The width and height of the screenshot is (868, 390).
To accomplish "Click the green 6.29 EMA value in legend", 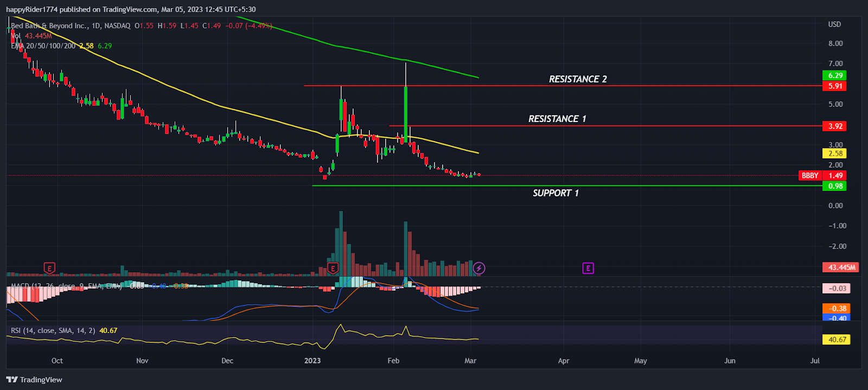I will tap(105, 46).
